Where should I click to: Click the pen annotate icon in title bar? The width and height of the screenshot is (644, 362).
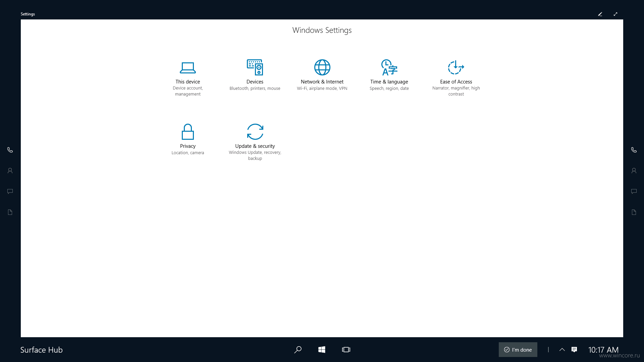coord(600,14)
